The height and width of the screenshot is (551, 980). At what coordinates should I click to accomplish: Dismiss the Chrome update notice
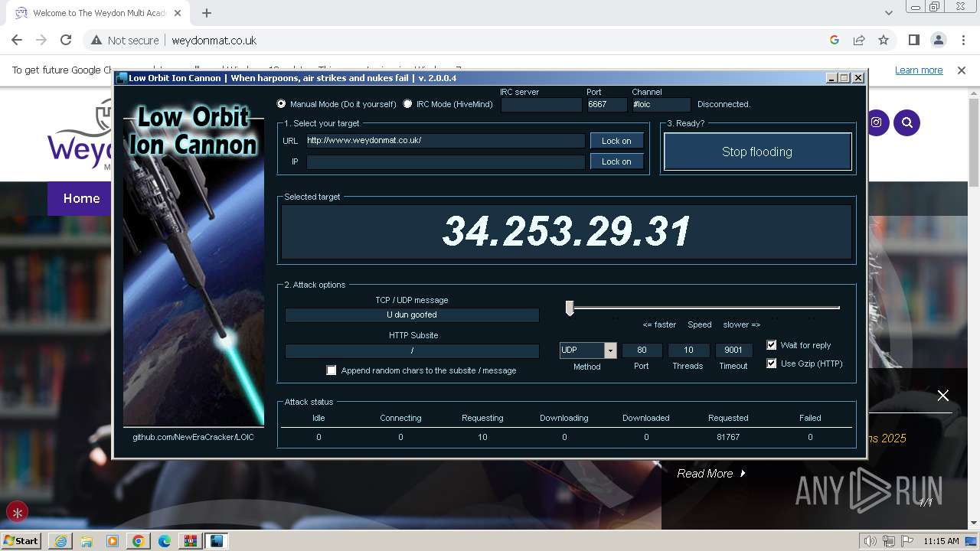point(962,70)
